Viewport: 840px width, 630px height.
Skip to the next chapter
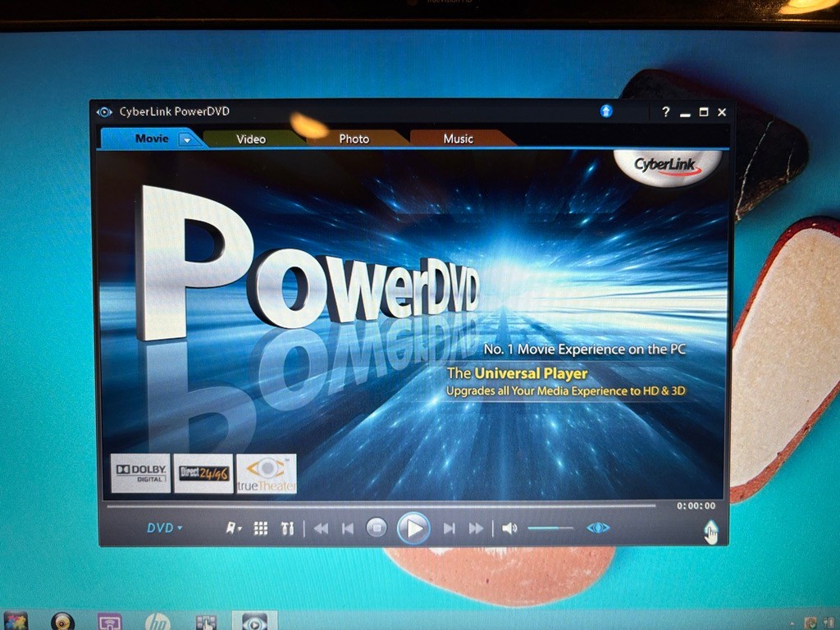[x=449, y=529]
